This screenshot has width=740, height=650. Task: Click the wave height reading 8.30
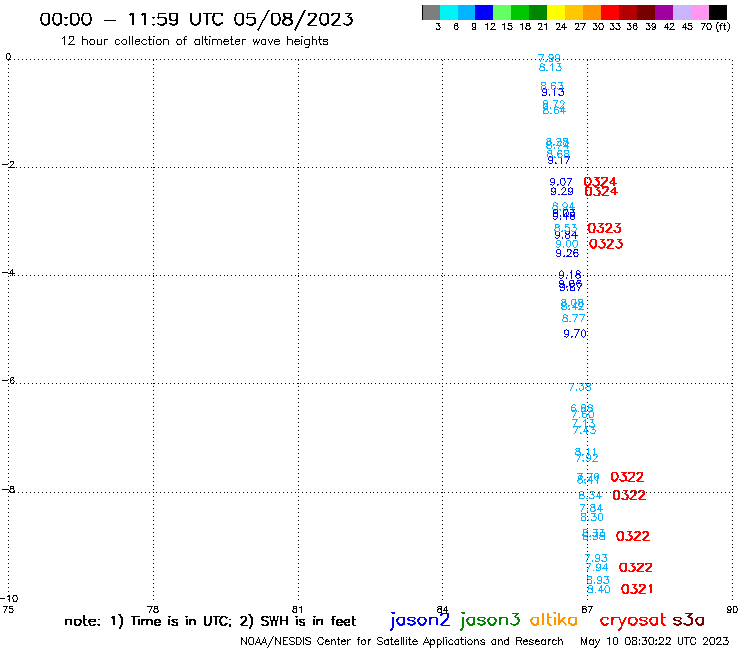(x=592, y=517)
